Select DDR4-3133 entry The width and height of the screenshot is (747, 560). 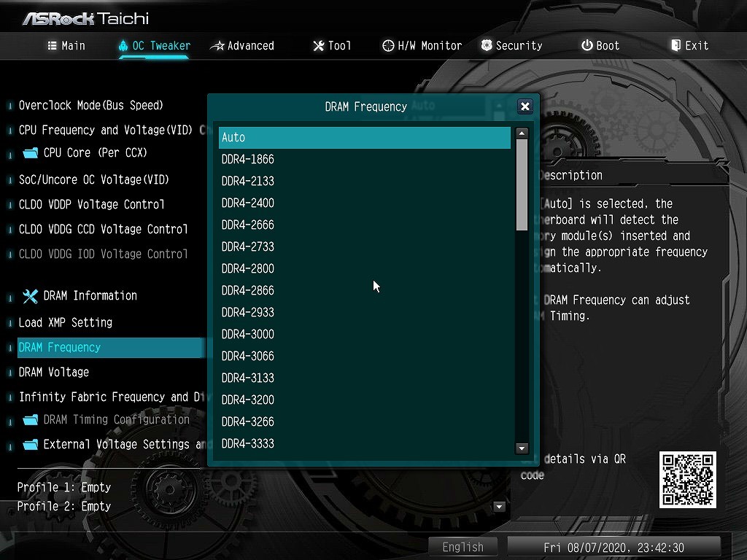point(365,378)
